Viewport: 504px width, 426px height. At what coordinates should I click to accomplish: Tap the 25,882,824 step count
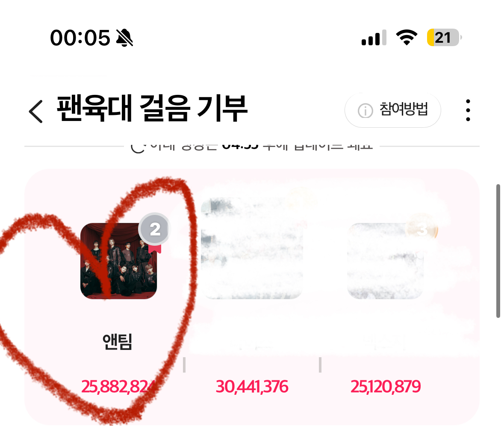coord(118,387)
